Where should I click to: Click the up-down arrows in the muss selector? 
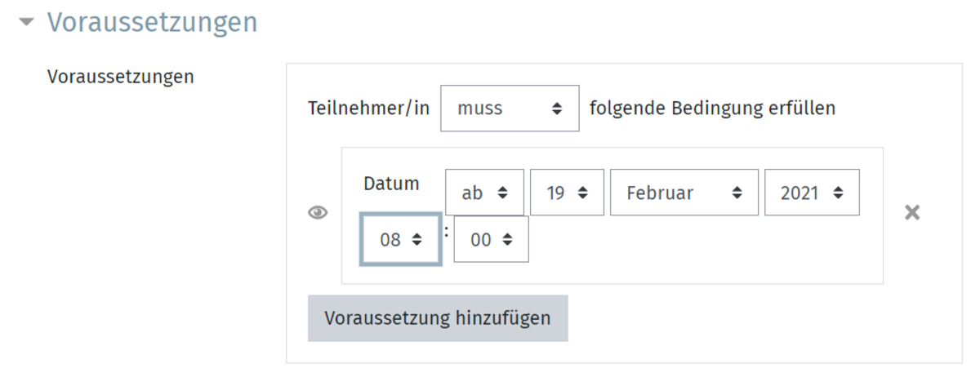click(x=557, y=109)
